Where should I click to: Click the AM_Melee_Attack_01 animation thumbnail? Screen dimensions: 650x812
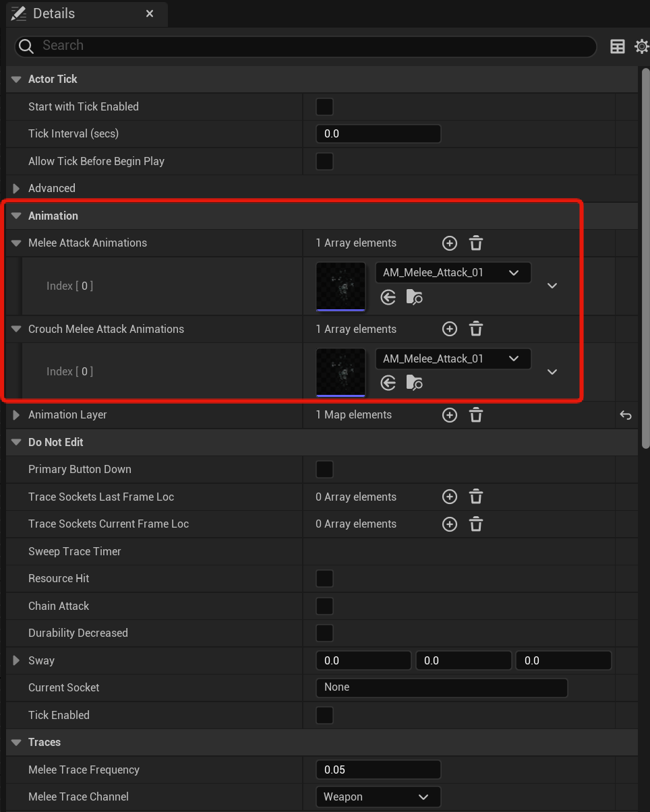[341, 286]
